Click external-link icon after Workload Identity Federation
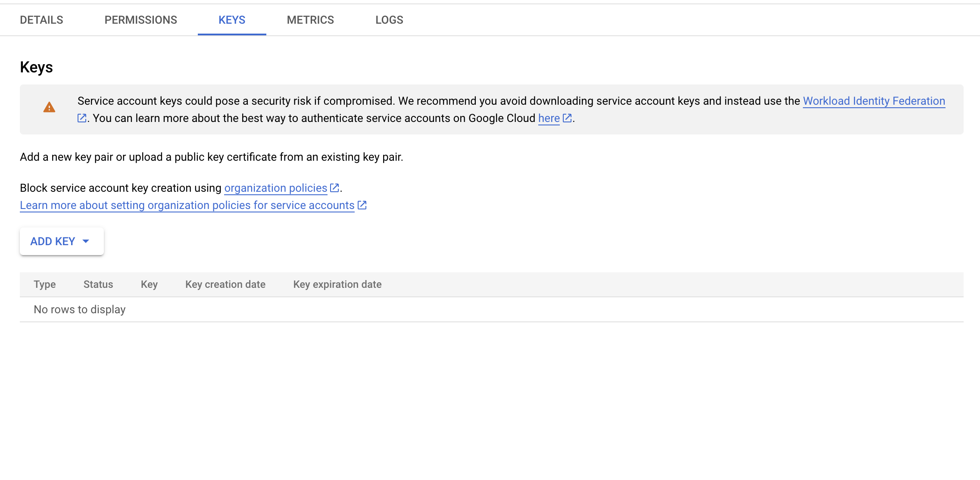 pos(82,118)
